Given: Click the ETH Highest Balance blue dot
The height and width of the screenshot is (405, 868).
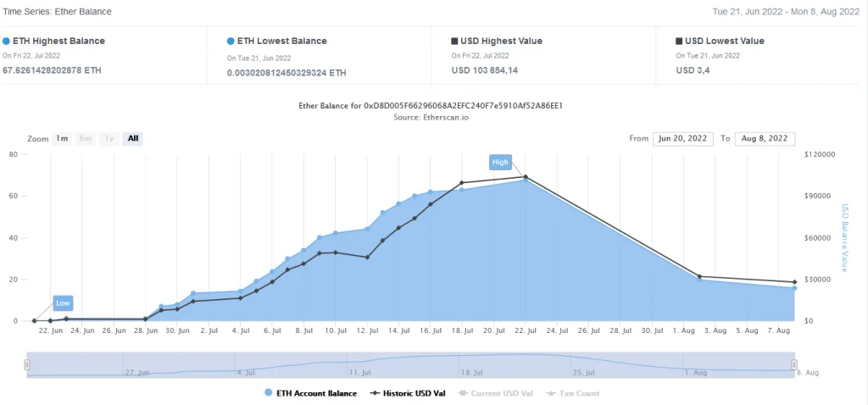Looking at the screenshot, I should point(7,42).
